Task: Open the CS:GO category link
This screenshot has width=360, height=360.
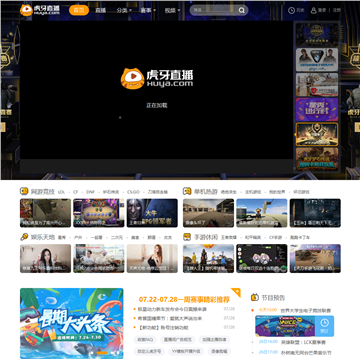Action: point(133,192)
